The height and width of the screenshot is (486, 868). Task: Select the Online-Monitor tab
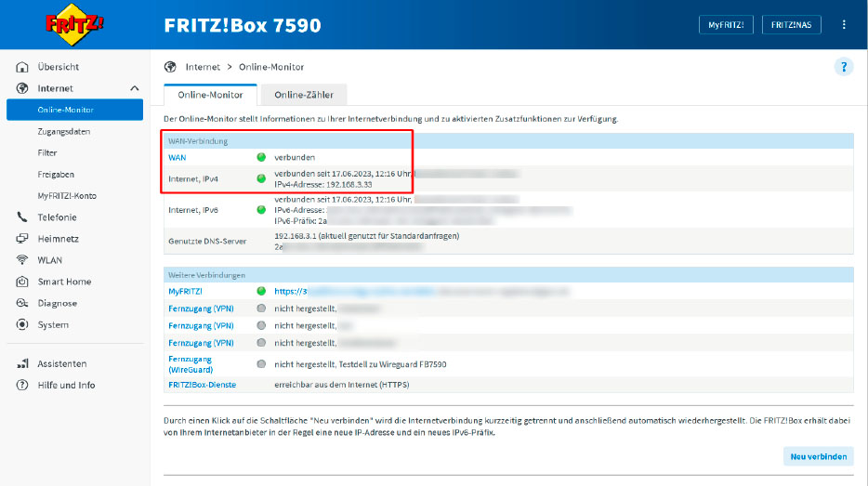point(210,95)
